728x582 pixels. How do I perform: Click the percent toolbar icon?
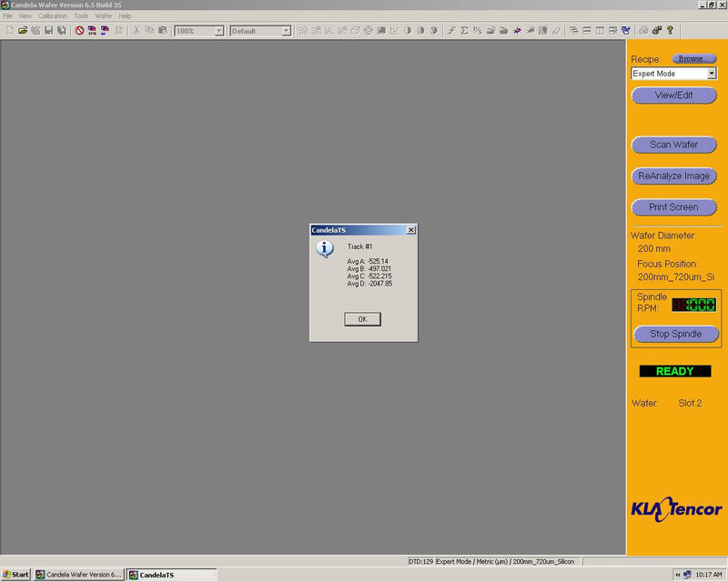(477, 30)
